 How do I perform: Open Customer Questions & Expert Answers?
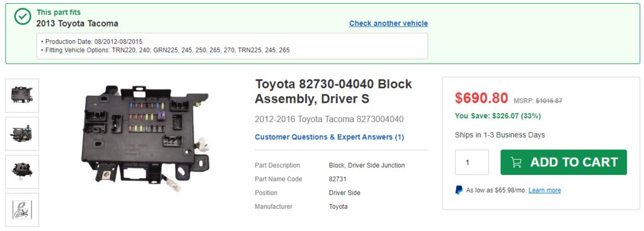(x=330, y=137)
